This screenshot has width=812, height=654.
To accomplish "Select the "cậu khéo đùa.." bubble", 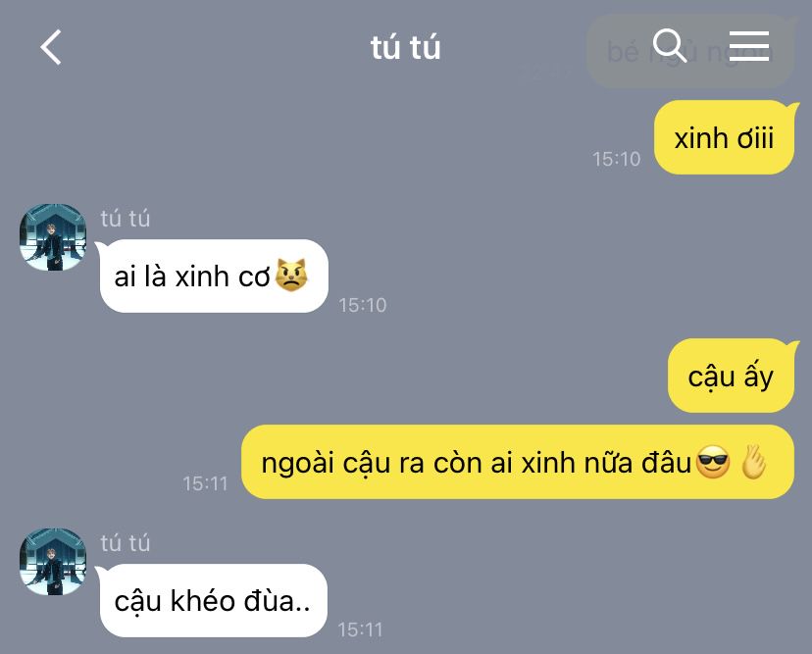I will click(x=214, y=601).
